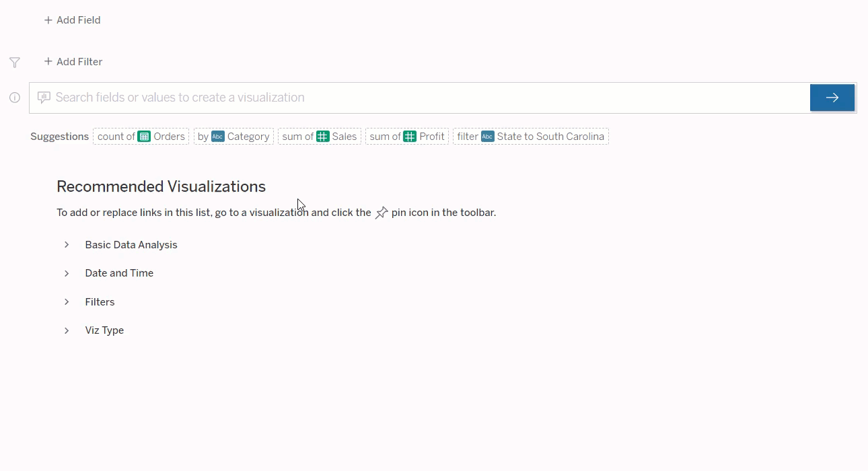Select the 'filter State to South Carolina' suggestion
Screen dimensions: 868x471
click(x=530, y=136)
